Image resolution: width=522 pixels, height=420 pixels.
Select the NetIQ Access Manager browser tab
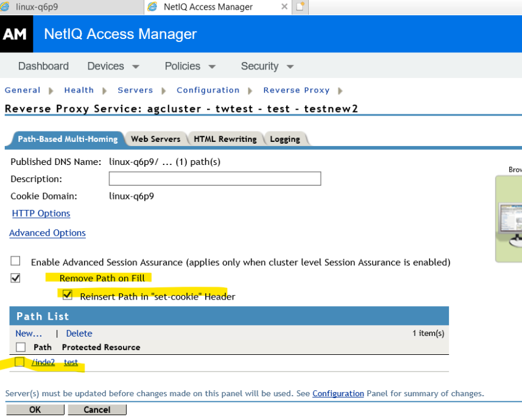(217, 7)
